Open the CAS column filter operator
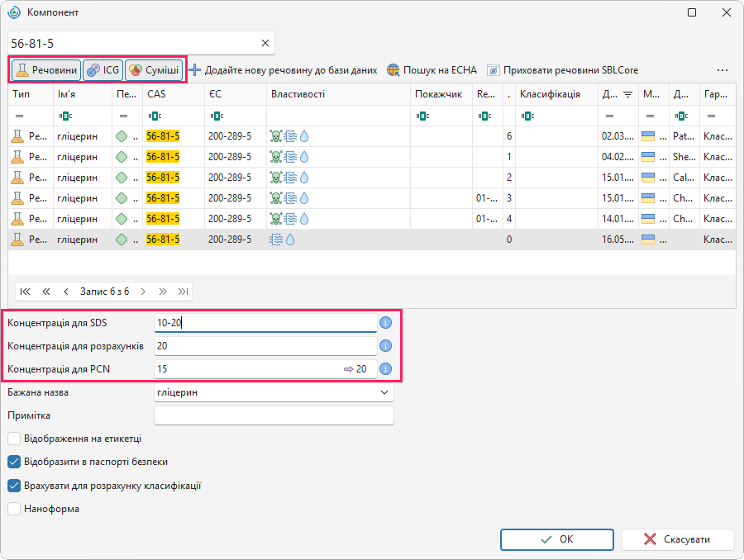Image resolution: width=744 pixels, height=560 pixels. [x=155, y=116]
